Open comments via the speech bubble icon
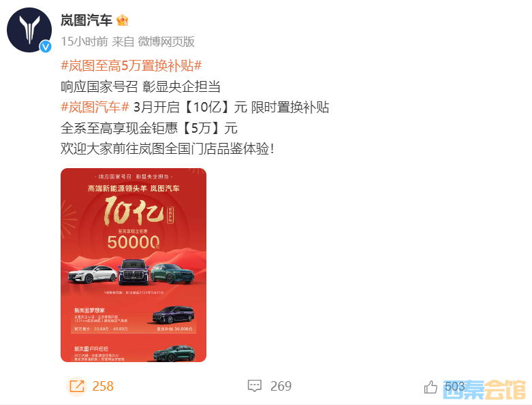Screen dimensions: 532x405 (x=255, y=386)
